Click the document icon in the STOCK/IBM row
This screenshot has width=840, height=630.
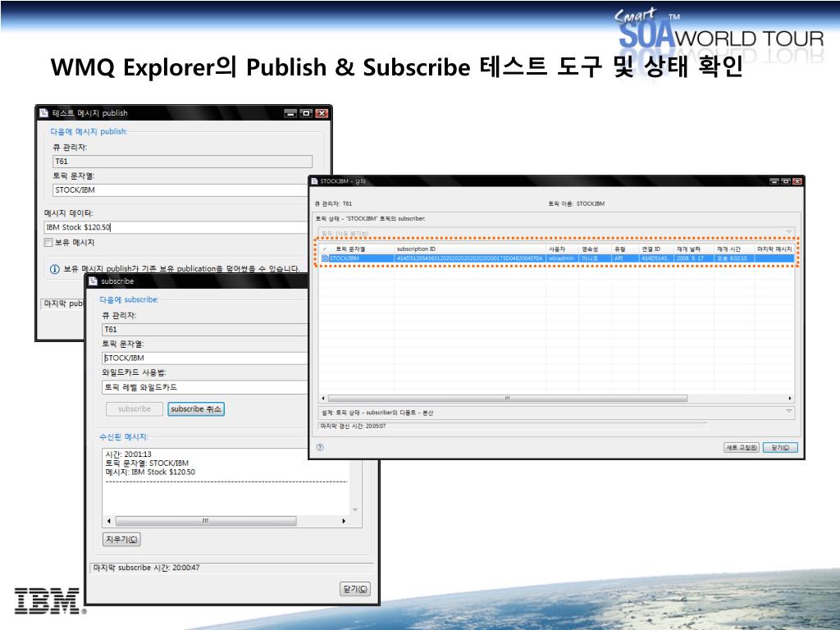click(325, 258)
